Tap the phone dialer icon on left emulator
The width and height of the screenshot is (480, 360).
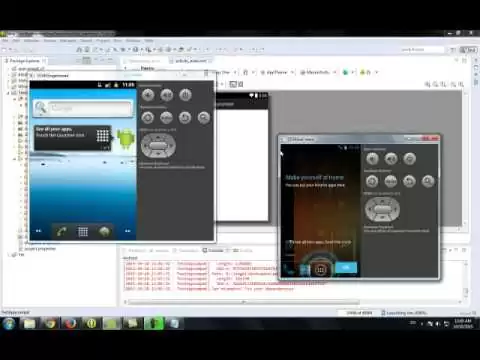point(61,231)
